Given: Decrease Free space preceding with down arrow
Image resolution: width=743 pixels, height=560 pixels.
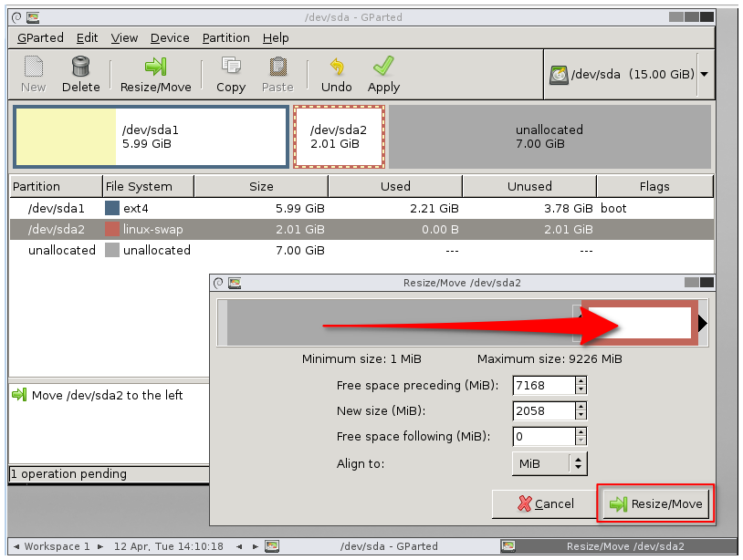Looking at the screenshot, I should (581, 389).
